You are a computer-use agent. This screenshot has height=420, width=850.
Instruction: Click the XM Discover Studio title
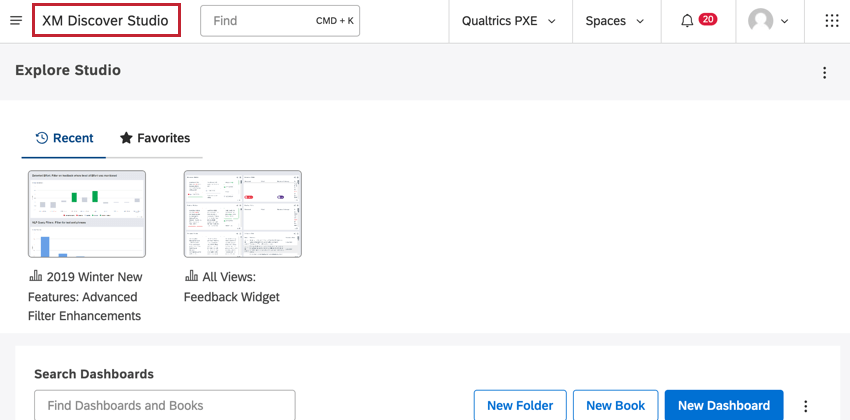105,21
